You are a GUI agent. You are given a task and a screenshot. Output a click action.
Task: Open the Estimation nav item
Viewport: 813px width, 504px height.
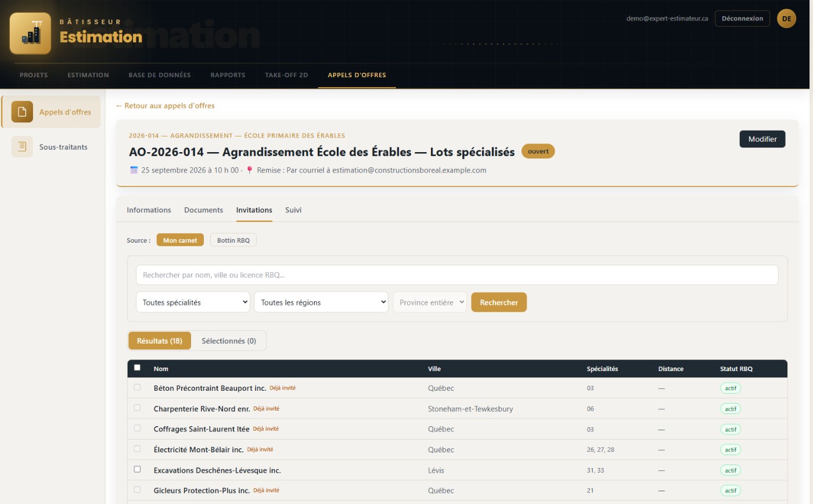pos(88,75)
